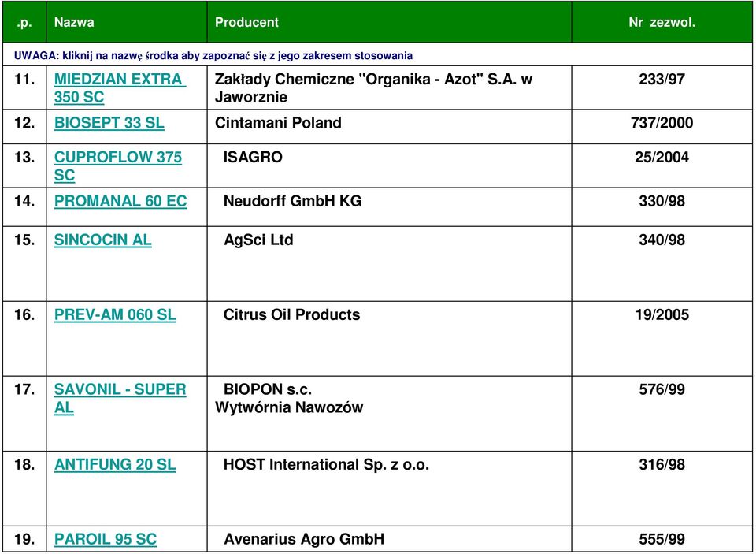Click row number 17.
The height and width of the screenshot is (554, 756).
click(x=24, y=389)
